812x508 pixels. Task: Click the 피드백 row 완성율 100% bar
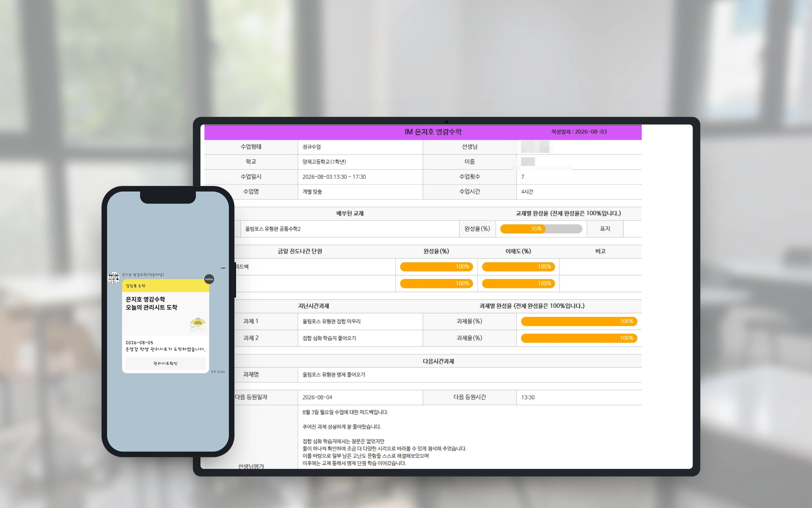436,267
